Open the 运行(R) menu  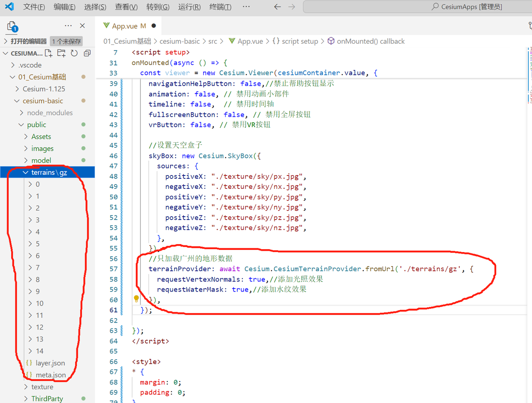click(x=189, y=7)
